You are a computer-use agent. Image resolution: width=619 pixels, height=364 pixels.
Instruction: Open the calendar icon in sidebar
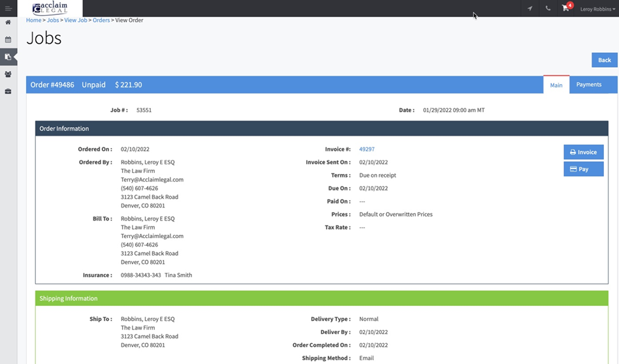point(8,39)
